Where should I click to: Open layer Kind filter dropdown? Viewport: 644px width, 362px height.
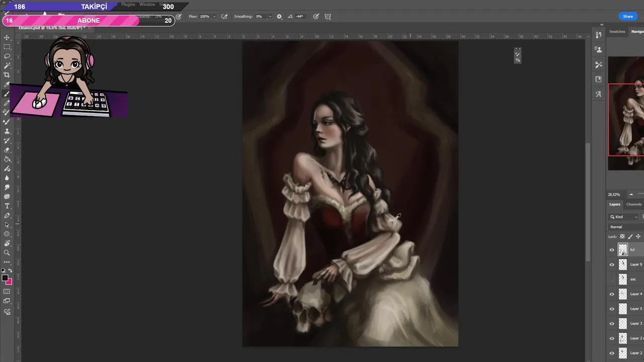click(x=623, y=217)
